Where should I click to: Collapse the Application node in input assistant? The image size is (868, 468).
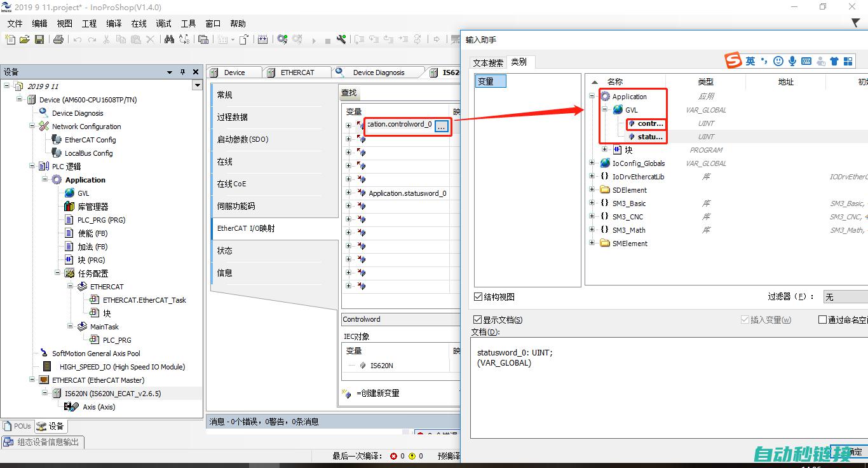coord(592,97)
